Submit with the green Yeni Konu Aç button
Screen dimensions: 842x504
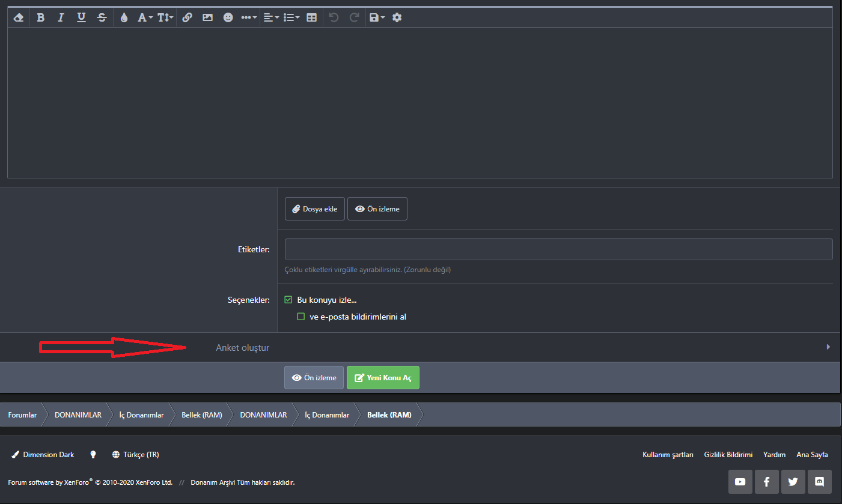tap(383, 378)
